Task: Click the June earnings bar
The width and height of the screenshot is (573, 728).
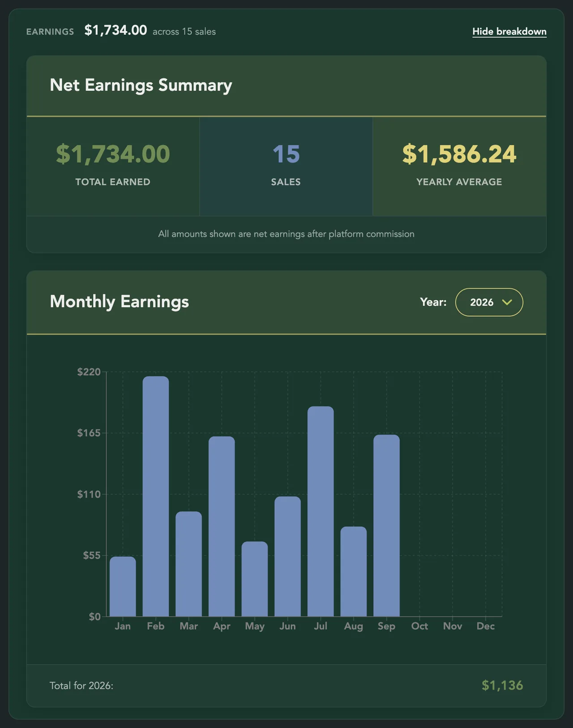Action: [288, 556]
